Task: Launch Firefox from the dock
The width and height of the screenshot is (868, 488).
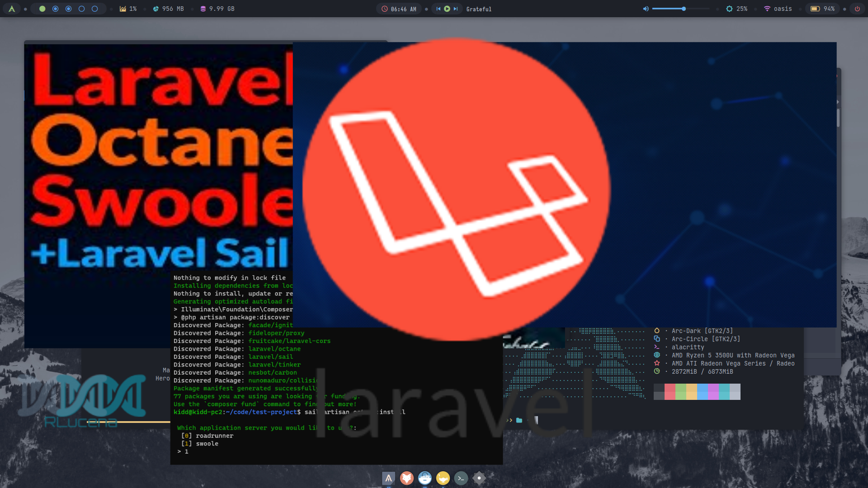Action: pyautogui.click(x=407, y=478)
